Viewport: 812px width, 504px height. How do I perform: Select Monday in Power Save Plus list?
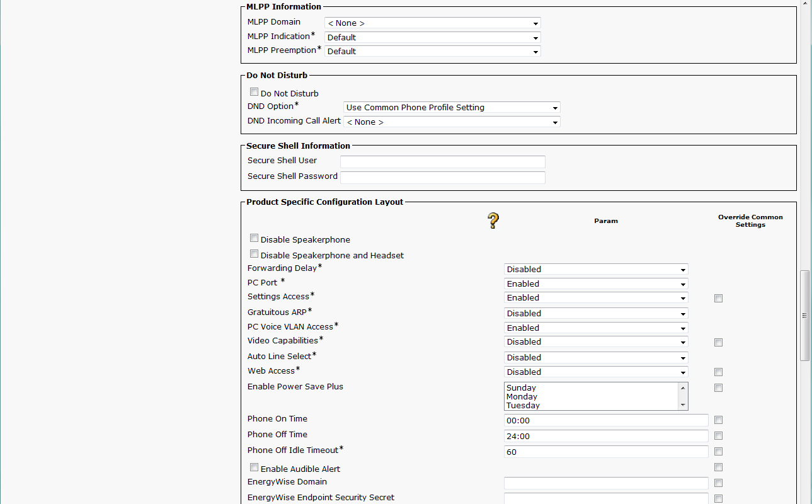(522, 397)
